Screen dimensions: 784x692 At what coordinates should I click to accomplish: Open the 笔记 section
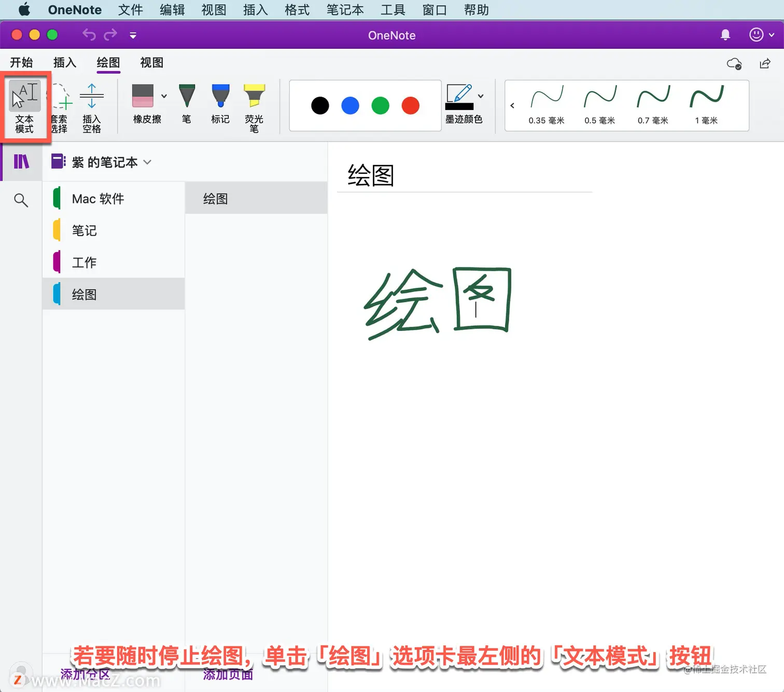click(x=114, y=230)
